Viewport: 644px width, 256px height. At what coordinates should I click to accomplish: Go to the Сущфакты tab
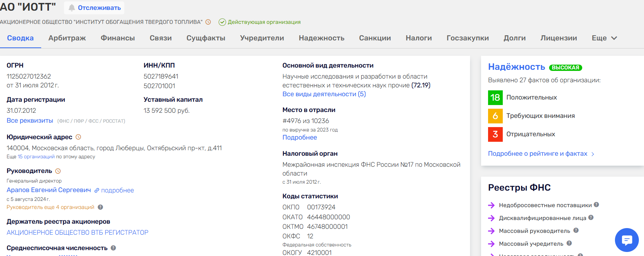coord(206,38)
